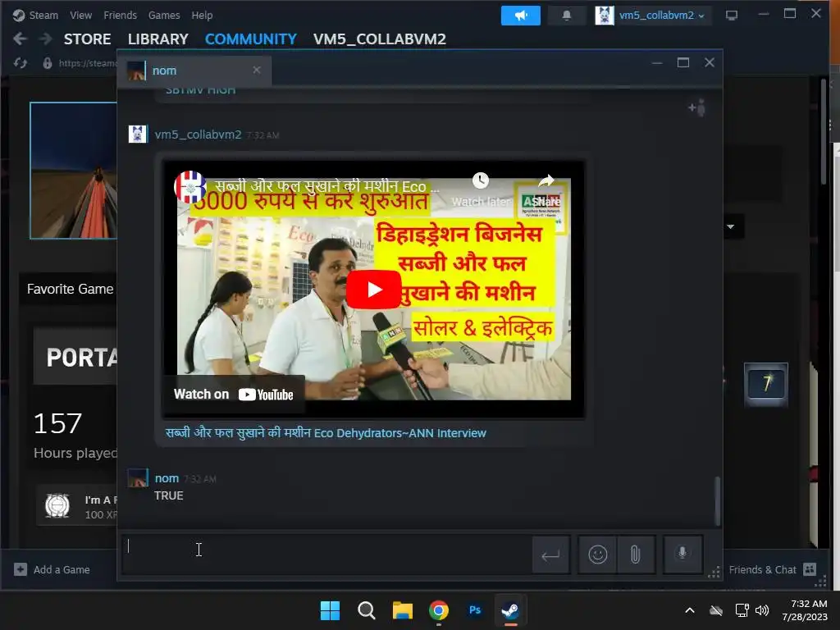840x630 pixels.
Task: Show hidden system tray icons
Action: [690, 610]
